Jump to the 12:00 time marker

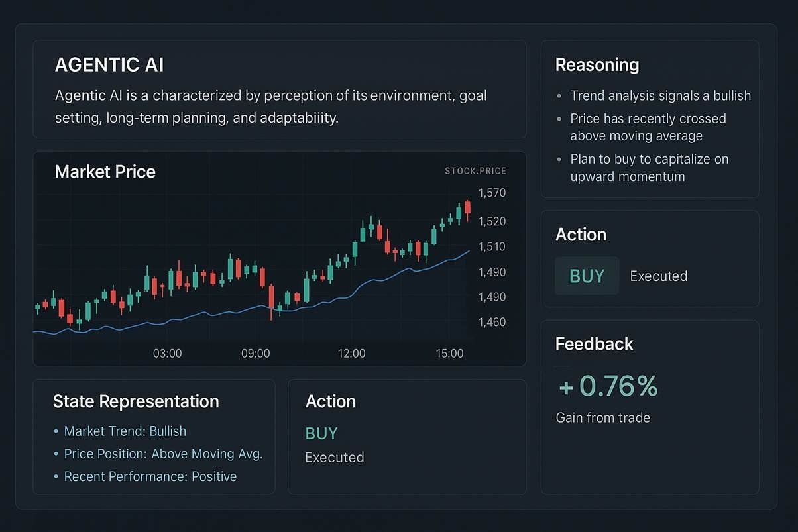click(351, 354)
